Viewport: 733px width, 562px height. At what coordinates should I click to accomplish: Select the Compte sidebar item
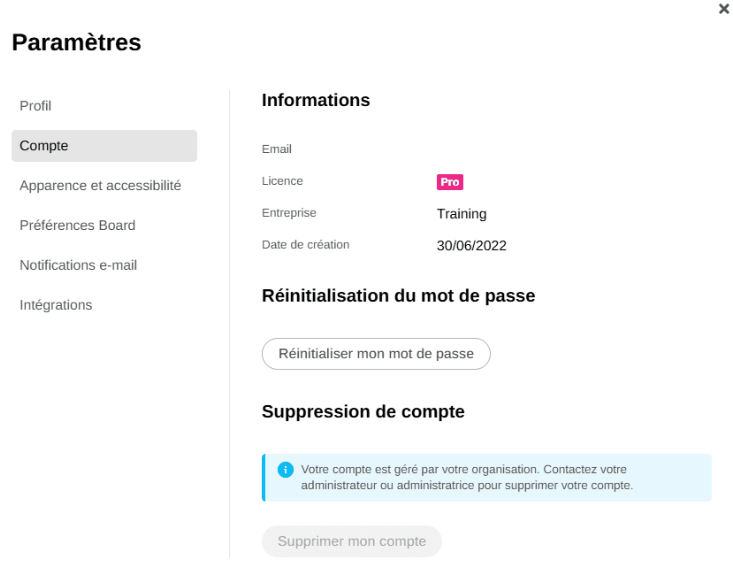click(x=104, y=146)
